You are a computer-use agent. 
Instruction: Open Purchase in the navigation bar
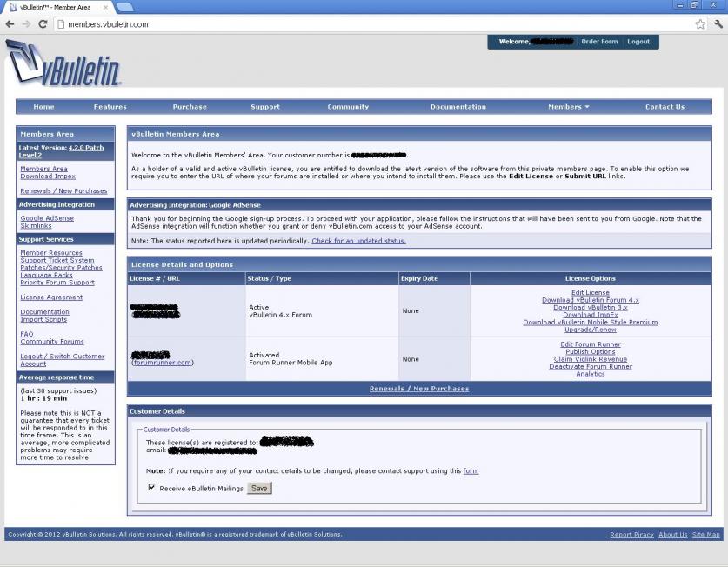pyautogui.click(x=190, y=107)
